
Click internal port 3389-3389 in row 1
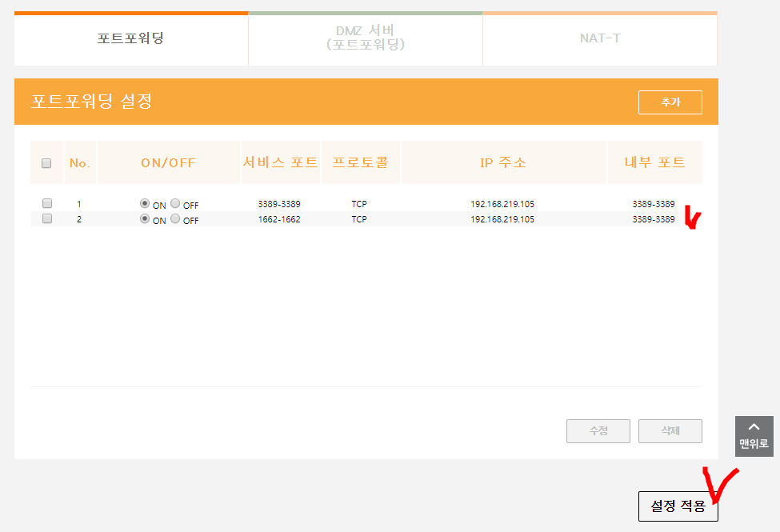click(654, 204)
